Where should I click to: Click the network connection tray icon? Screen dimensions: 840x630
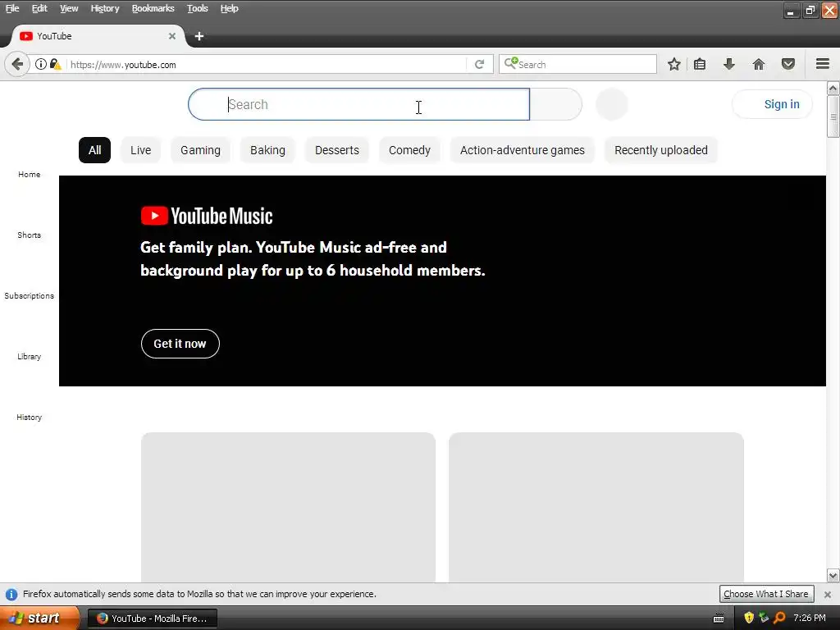click(x=764, y=618)
